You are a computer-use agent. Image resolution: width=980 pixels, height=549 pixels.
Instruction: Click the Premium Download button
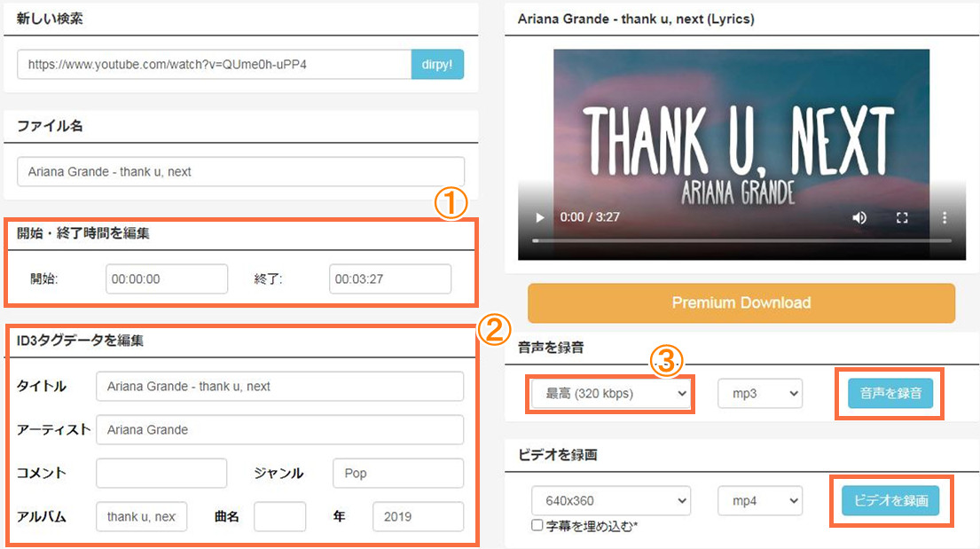(x=741, y=302)
